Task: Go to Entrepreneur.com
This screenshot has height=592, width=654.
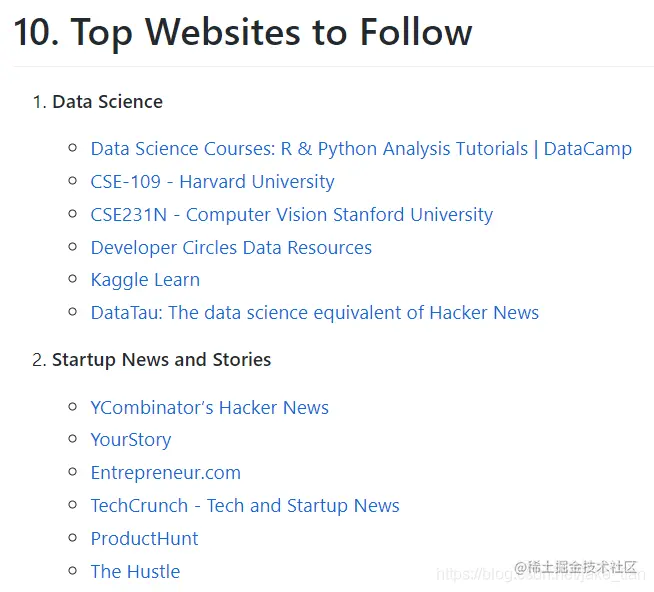Action: [166, 473]
